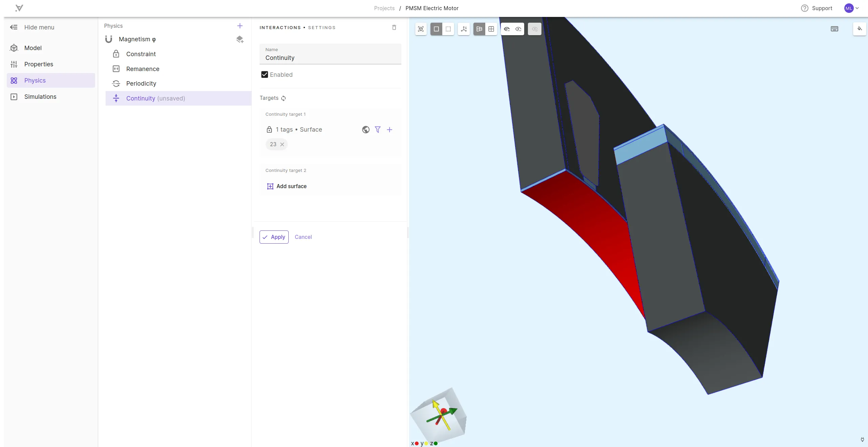Toggle the axes info icon
Image resolution: width=868 pixels, height=447 pixels.
464,29
